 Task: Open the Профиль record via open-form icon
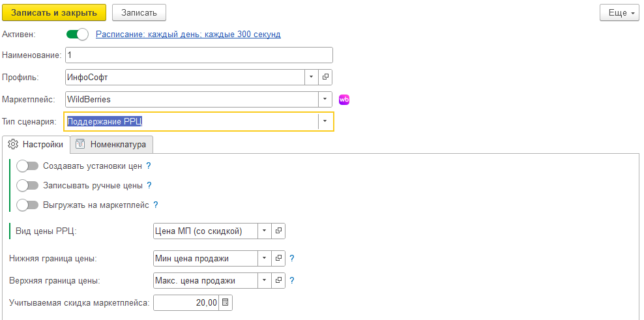325,77
